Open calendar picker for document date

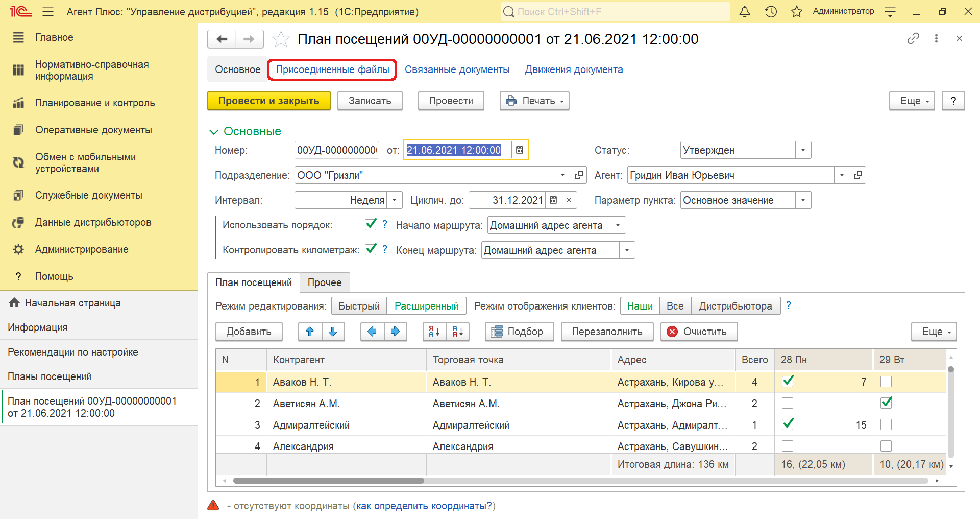[x=520, y=150]
